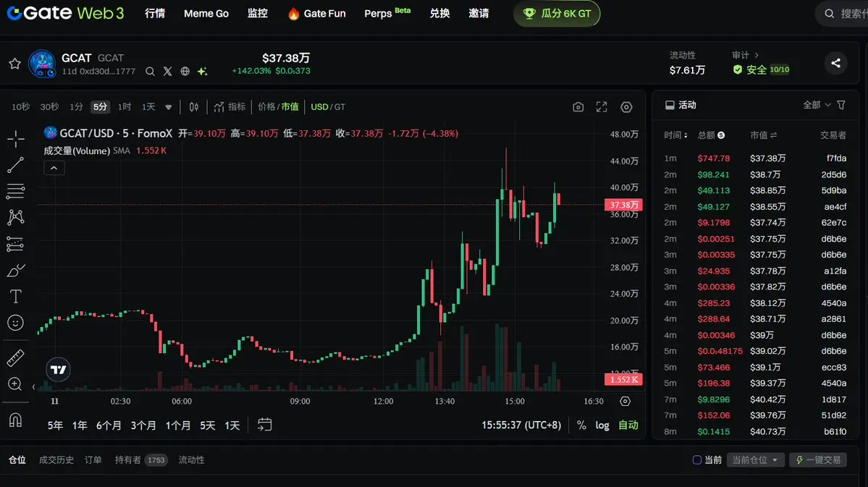
Task: Select the pattern drawing tool
Action: pos(15,217)
